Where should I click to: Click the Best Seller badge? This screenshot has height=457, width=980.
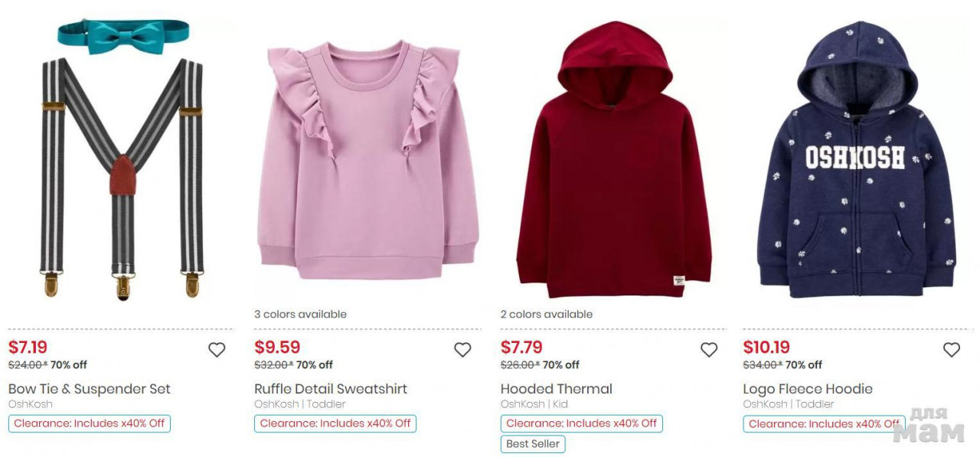(533, 444)
